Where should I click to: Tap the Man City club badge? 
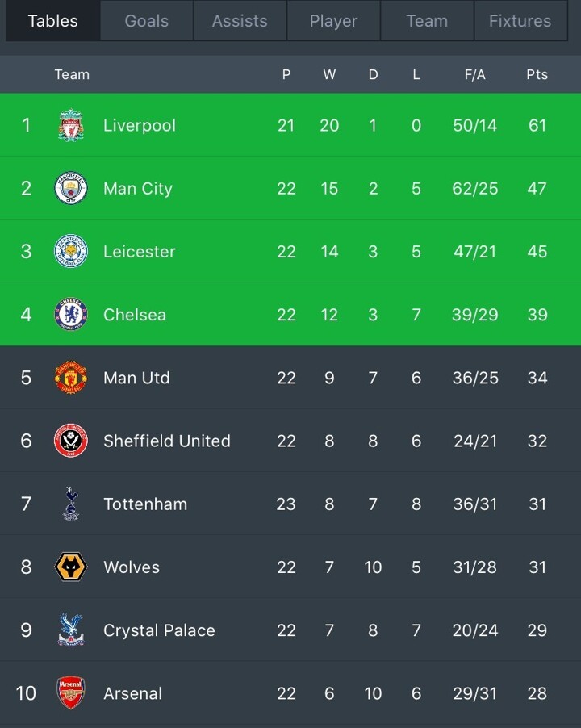pyautogui.click(x=71, y=189)
